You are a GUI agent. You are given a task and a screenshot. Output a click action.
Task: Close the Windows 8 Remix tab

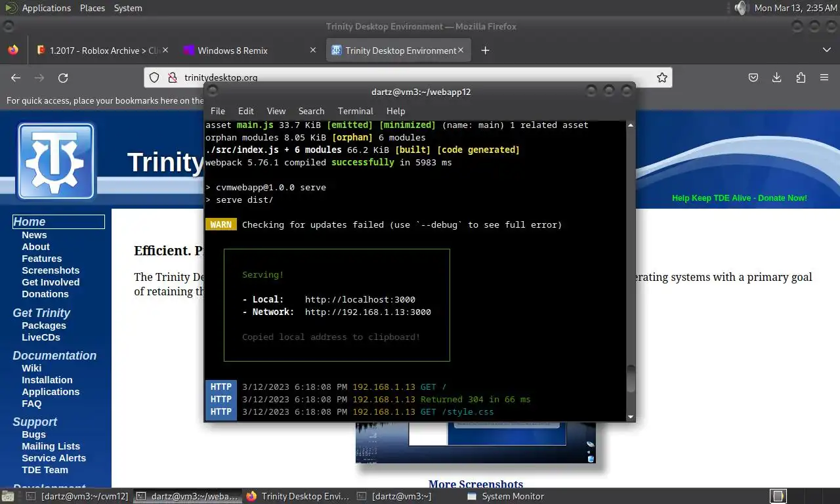click(312, 50)
